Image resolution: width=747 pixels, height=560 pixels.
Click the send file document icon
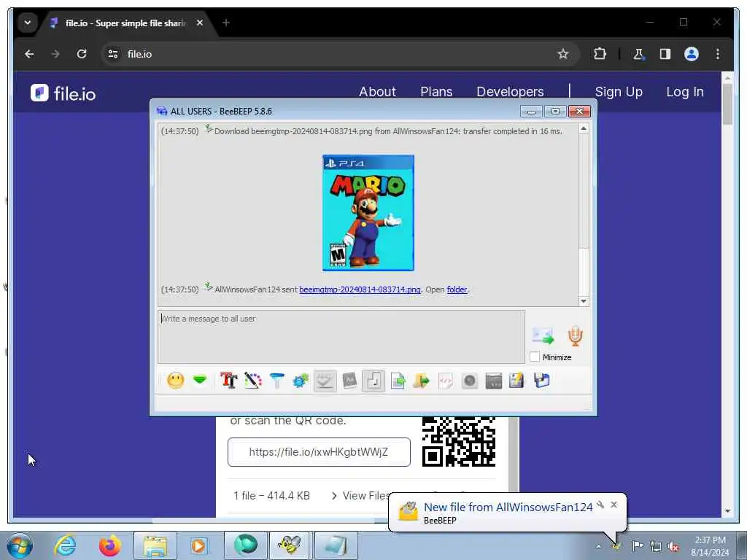pyautogui.click(x=398, y=381)
